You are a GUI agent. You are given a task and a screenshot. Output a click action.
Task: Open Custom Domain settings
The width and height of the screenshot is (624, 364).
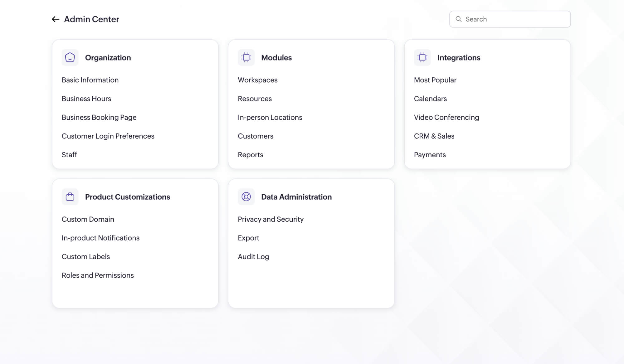click(x=88, y=219)
